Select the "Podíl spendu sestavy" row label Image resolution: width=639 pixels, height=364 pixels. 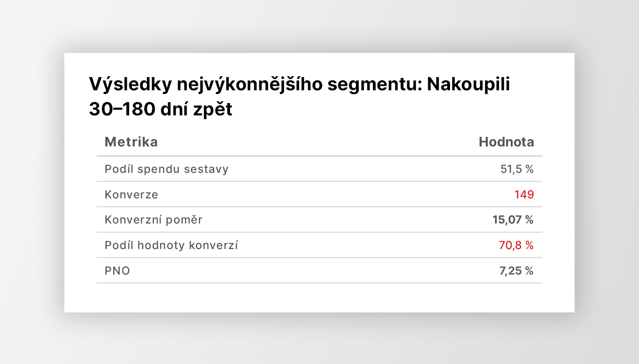point(167,169)
